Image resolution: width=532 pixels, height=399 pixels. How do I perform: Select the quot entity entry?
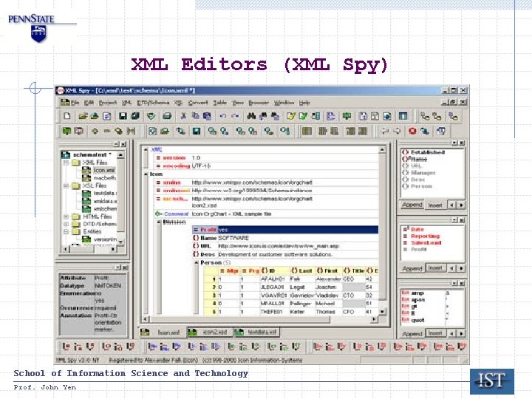414,320
